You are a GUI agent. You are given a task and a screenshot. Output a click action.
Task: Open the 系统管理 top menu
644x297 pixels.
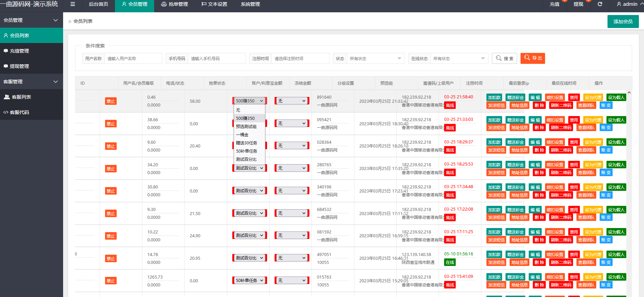click(250, 4)
